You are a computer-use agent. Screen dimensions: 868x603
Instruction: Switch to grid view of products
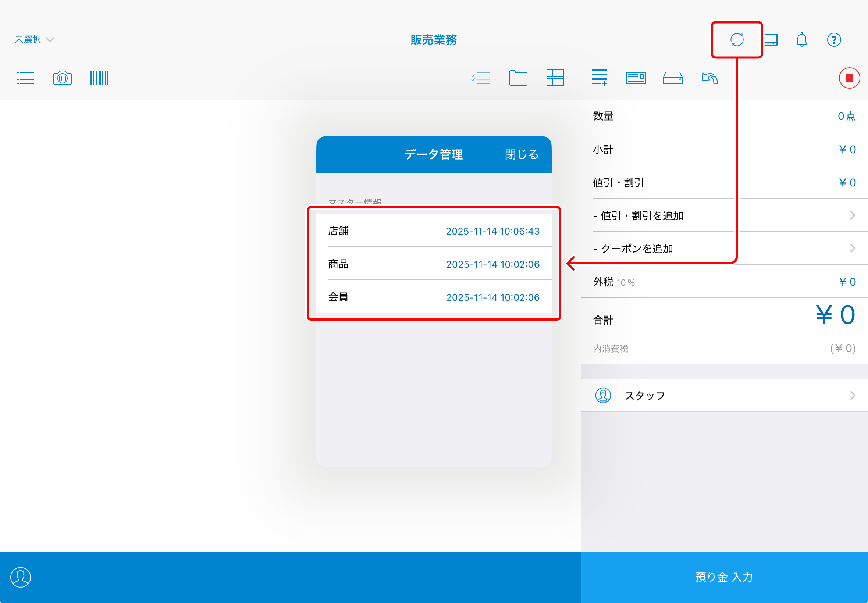(x=555, y=78)
